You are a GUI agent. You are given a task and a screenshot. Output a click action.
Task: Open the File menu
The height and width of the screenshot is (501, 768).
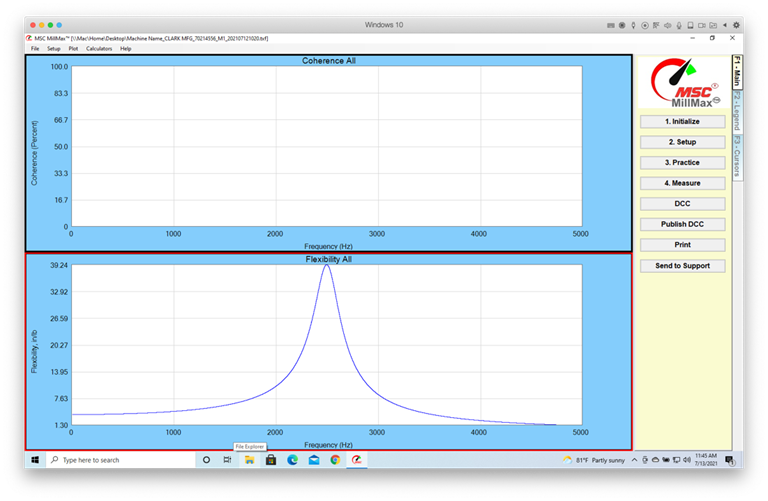(x=35, y=48)
